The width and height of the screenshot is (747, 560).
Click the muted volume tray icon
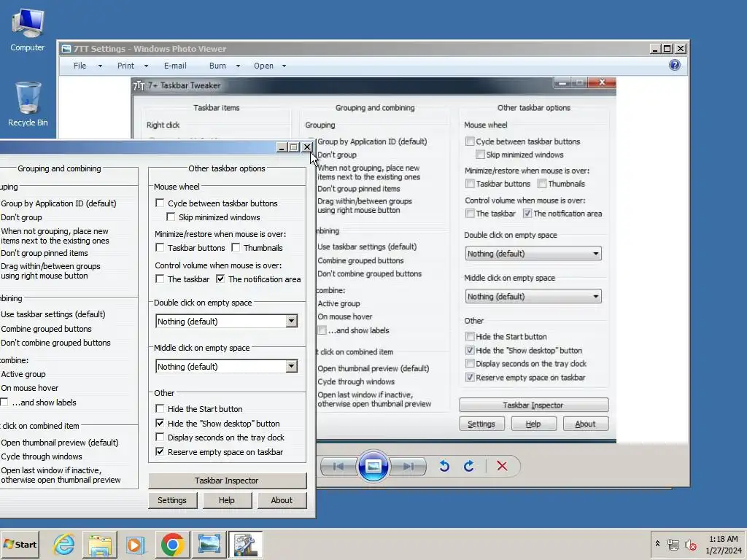690,544
